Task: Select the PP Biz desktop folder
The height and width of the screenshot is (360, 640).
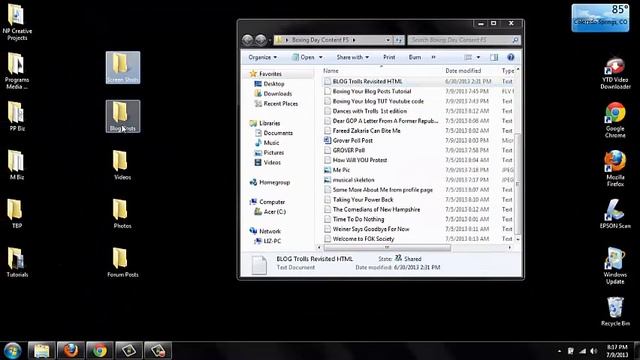Action: click(x=17, y=116)
